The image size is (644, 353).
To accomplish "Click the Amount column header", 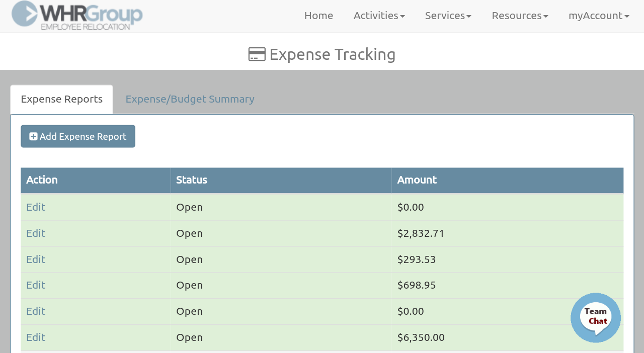I will tap(417, 180).
